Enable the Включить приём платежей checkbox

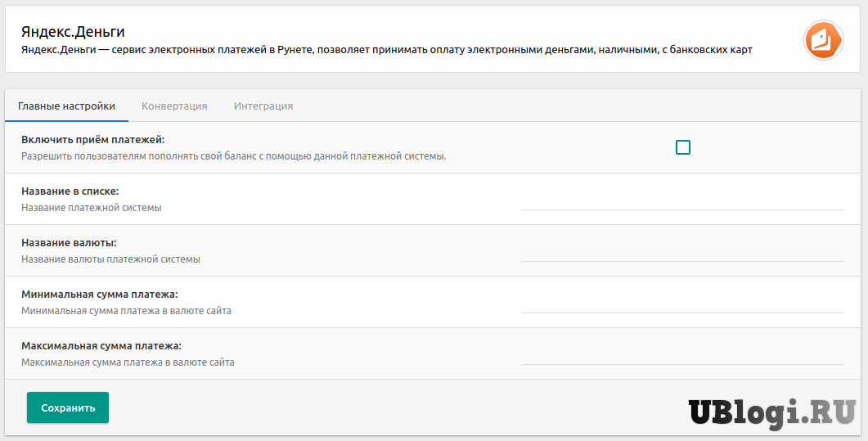(x=683, y=147)
